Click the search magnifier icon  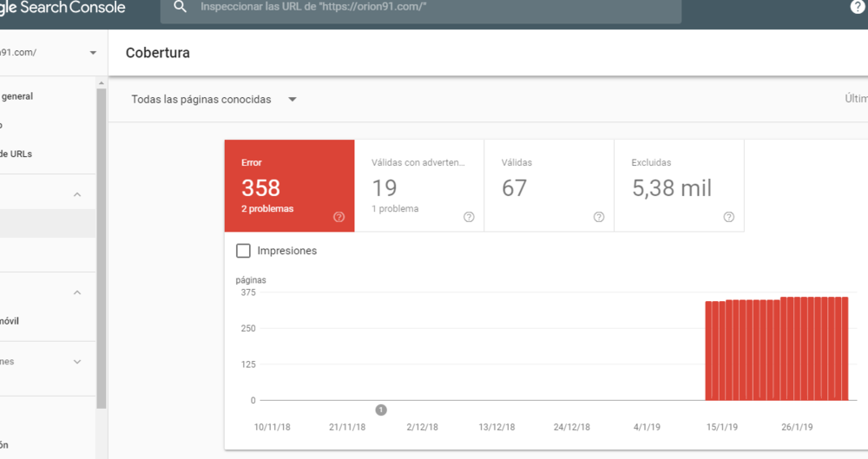point(180,7)
